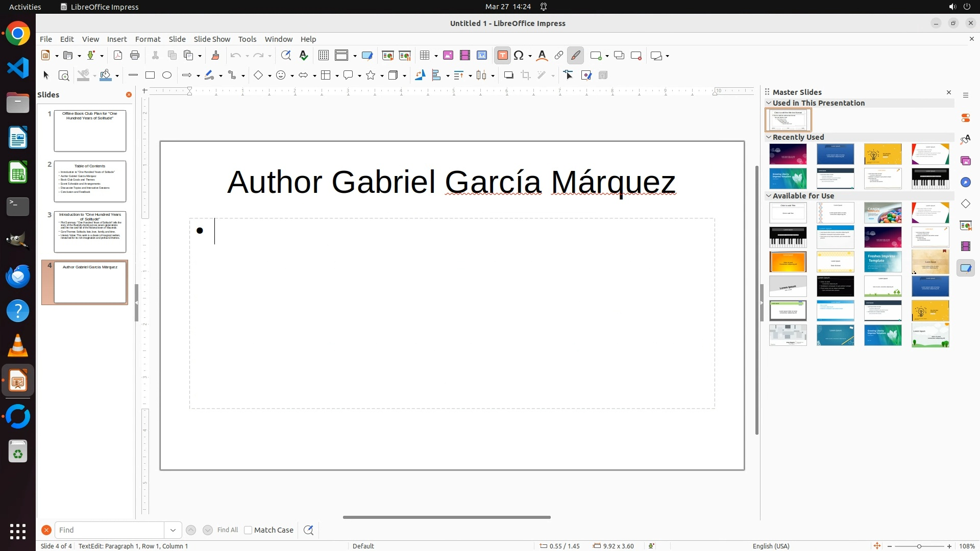Click the Print icon in toolbar
This screenshot has height=551, width=980.
pos(135,56)
